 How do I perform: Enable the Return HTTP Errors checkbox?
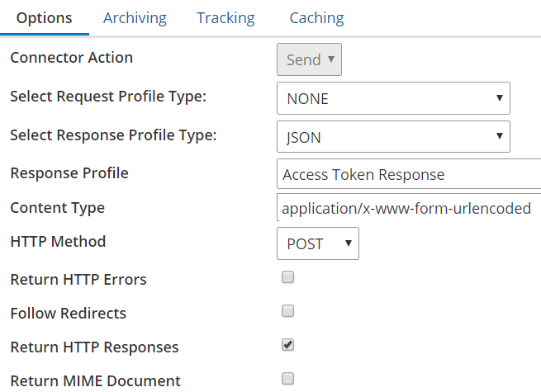(288, 278)
